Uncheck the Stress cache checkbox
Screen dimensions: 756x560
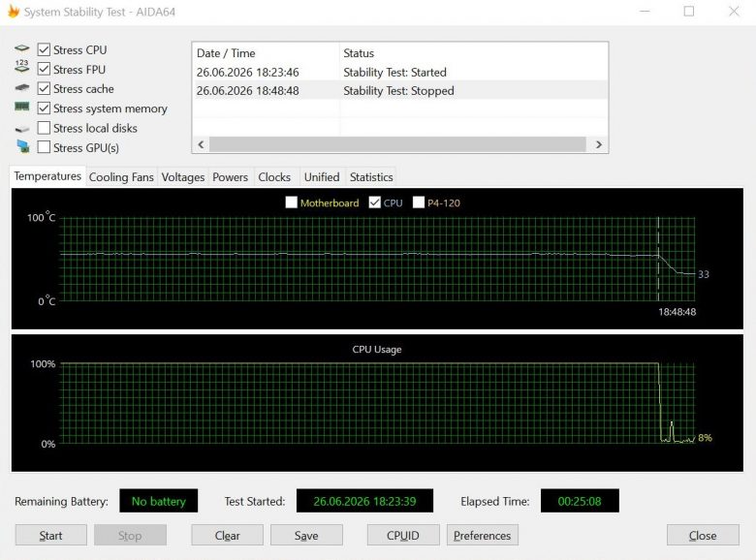click(x=44, y=89)
